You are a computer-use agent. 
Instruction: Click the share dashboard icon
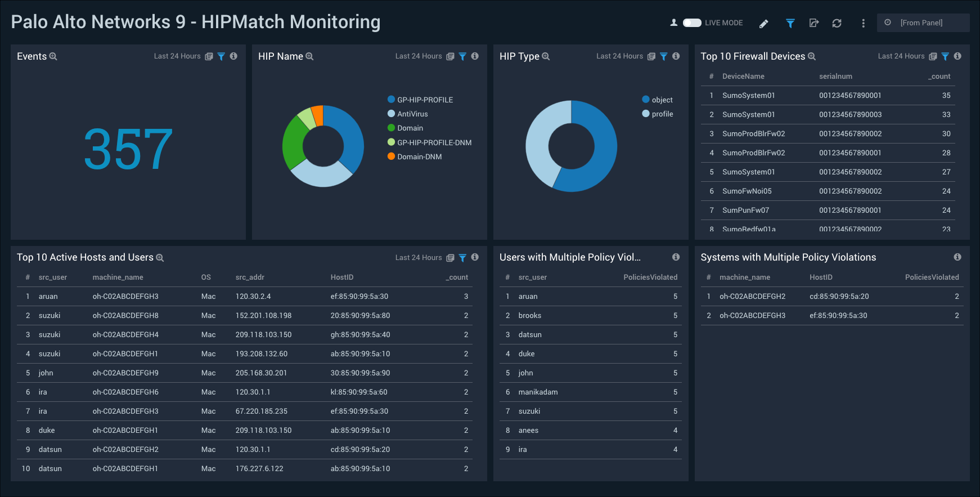coord(813,23)
